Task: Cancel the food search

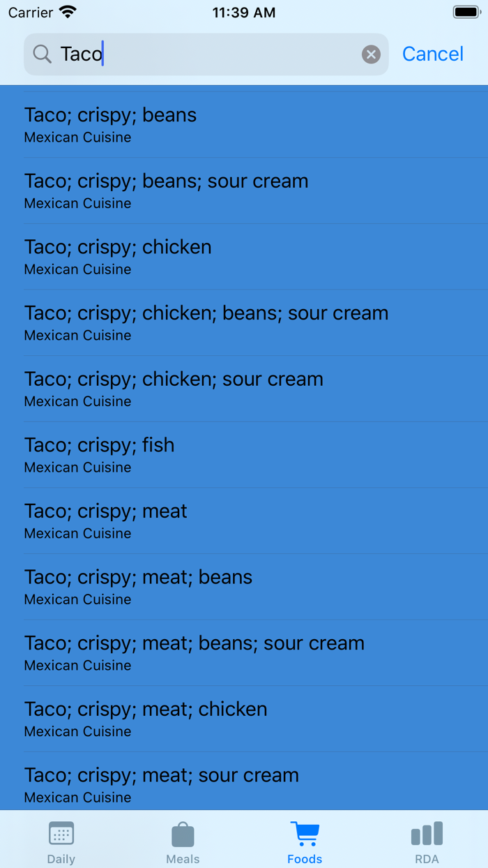Action: click(x=432, y=54)
